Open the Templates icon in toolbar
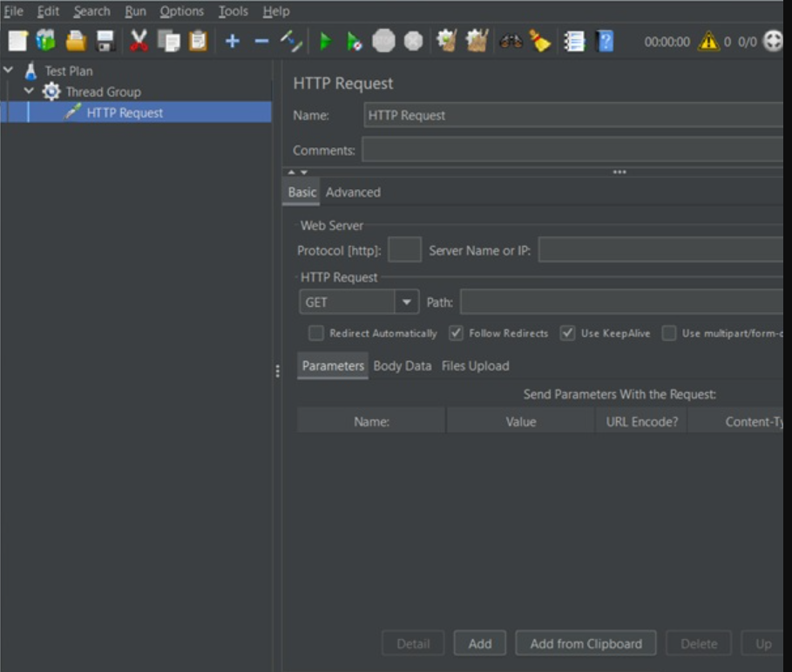792x672 pixels. (x=46, y=41)
